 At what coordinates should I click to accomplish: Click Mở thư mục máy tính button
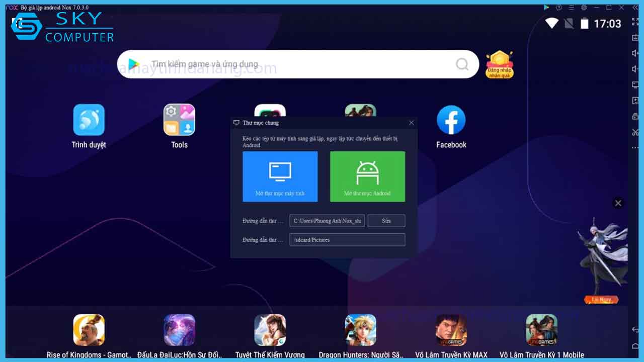[x=280, y=176]
